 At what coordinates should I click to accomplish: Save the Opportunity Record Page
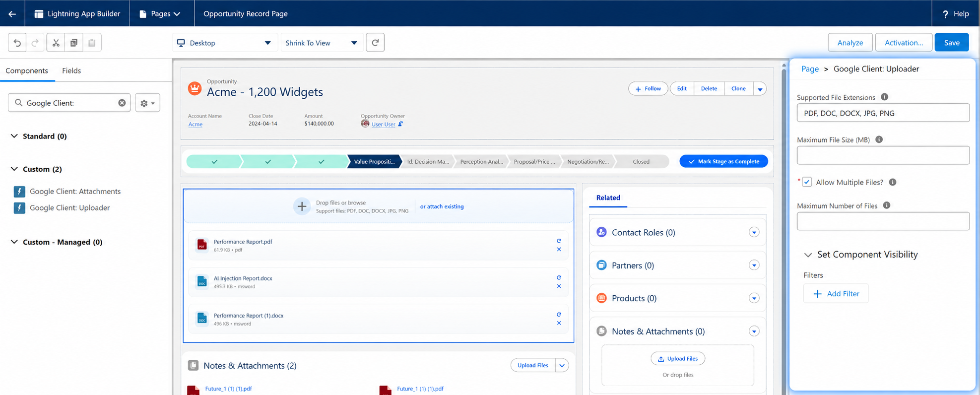click(x=952, y=43)
